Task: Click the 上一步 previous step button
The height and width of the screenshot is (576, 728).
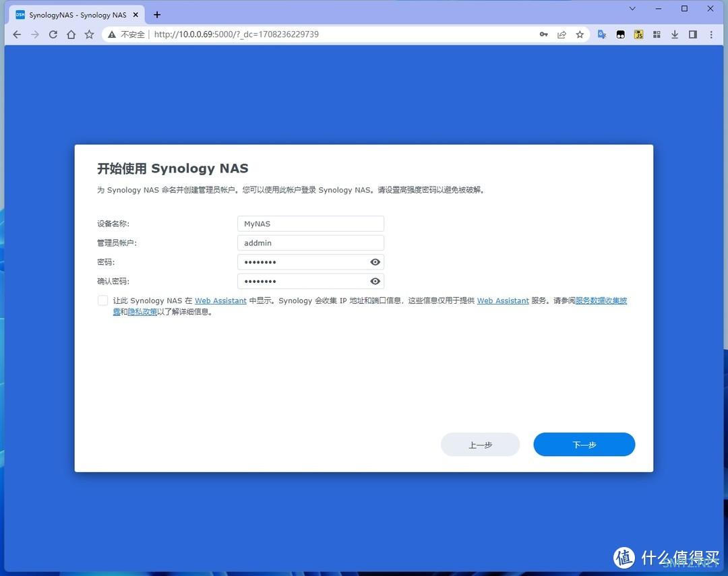Action: pyautogui.click(x=480, y=445)
